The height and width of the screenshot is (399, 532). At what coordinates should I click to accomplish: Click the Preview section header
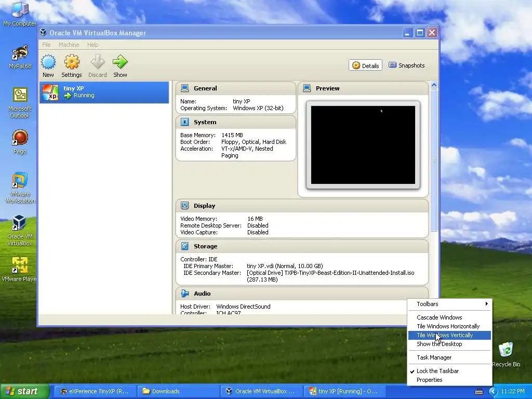point(363,88)
